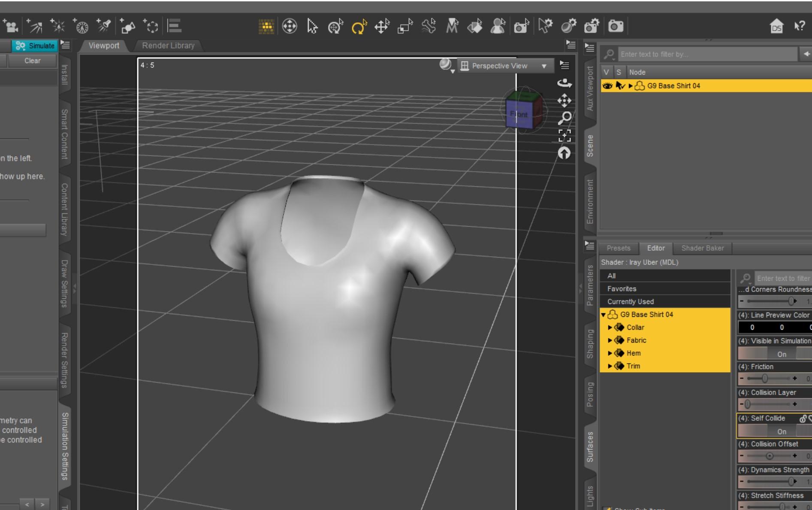Click the Create New Primitive shapes icon
The width and height of the screenshot is (812, 510).
point(127,26)
